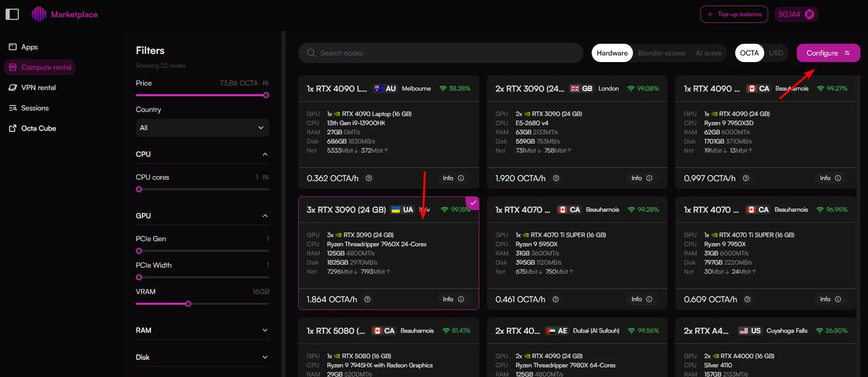Open Price manual input icon
Image resolution: width=868 pixels, height=377 pixels.
(x=266, y=83)
